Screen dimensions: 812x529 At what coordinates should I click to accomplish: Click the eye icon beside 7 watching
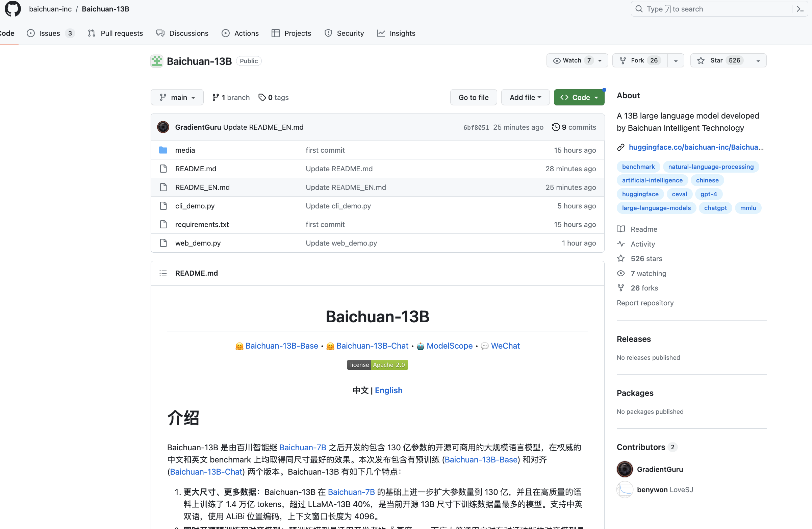pyautogui.click(x=620, y=273)
